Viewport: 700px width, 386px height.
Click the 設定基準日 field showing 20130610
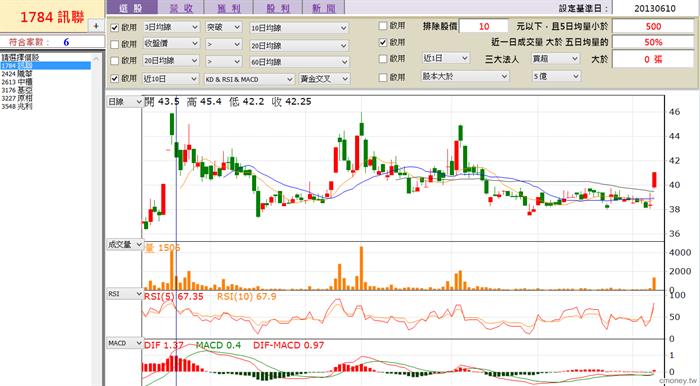coord(654,8)
